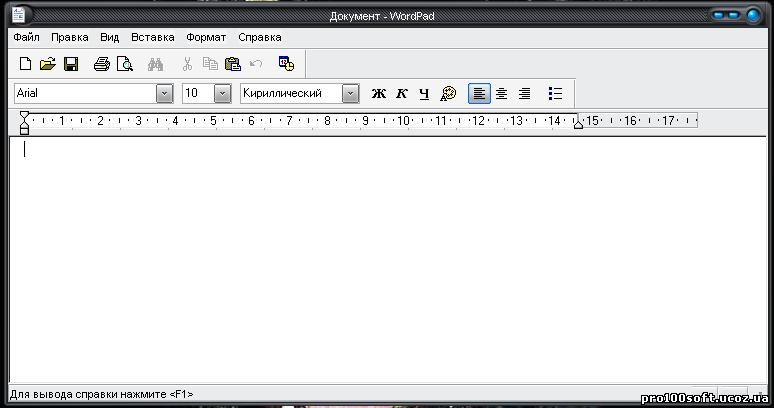This screenshot has width=774, height=408.
Task: Open the Правка menu
Action: click(x=70, y=37)
